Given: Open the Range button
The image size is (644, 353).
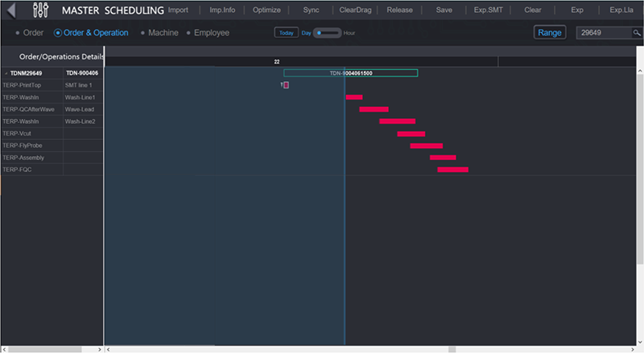Looking at the screenshot, I should 550,33.
